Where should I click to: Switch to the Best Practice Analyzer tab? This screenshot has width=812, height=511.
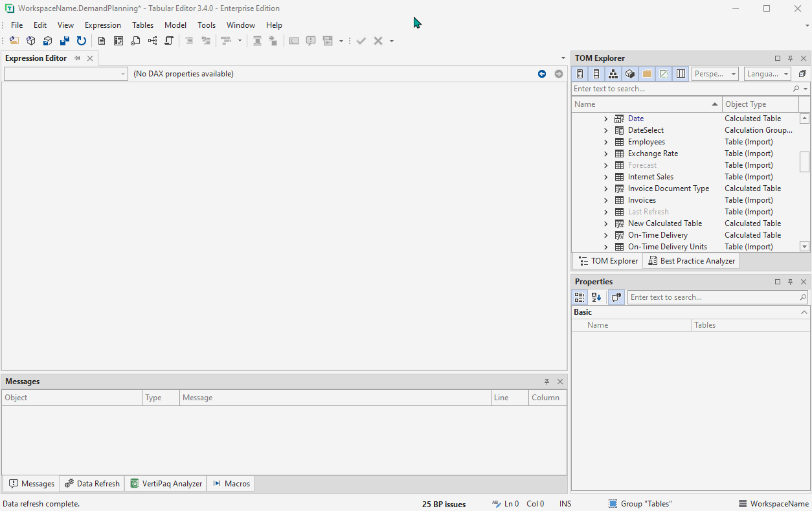click(692, 260)
